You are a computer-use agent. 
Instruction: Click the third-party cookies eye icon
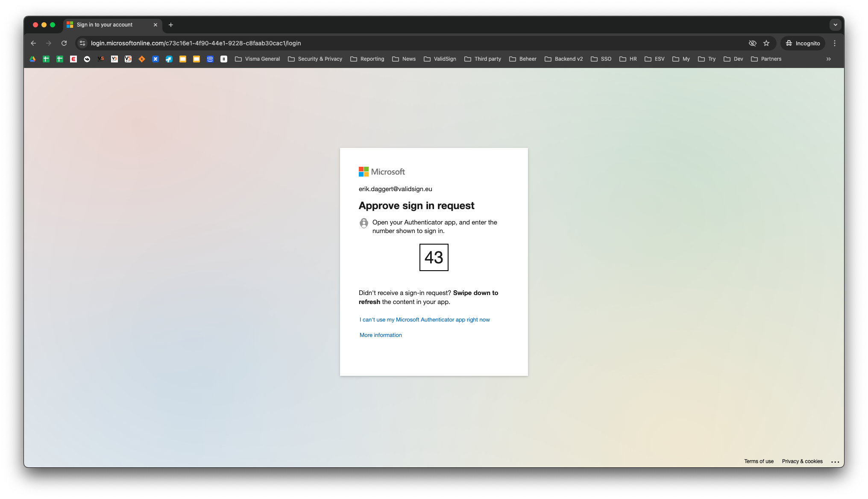(753, 43)
